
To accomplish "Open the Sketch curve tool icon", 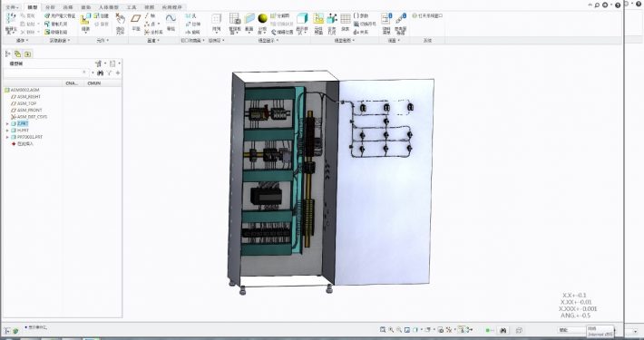I will (171, 22).
